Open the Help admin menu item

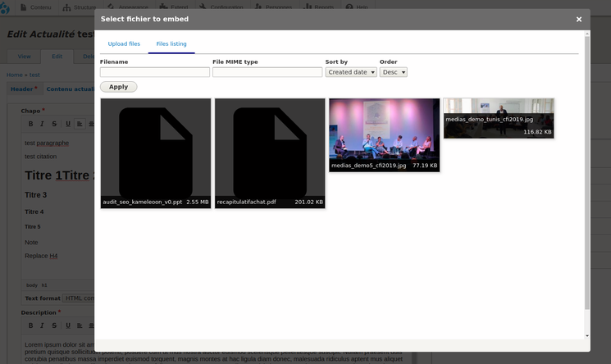[x=357, y=7]
